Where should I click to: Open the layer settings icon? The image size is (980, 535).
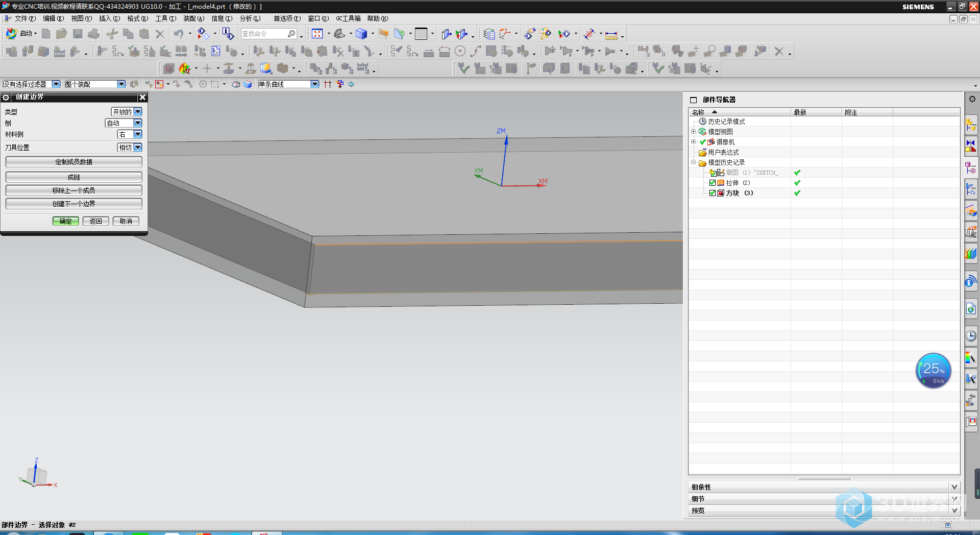tap(489, 34)
